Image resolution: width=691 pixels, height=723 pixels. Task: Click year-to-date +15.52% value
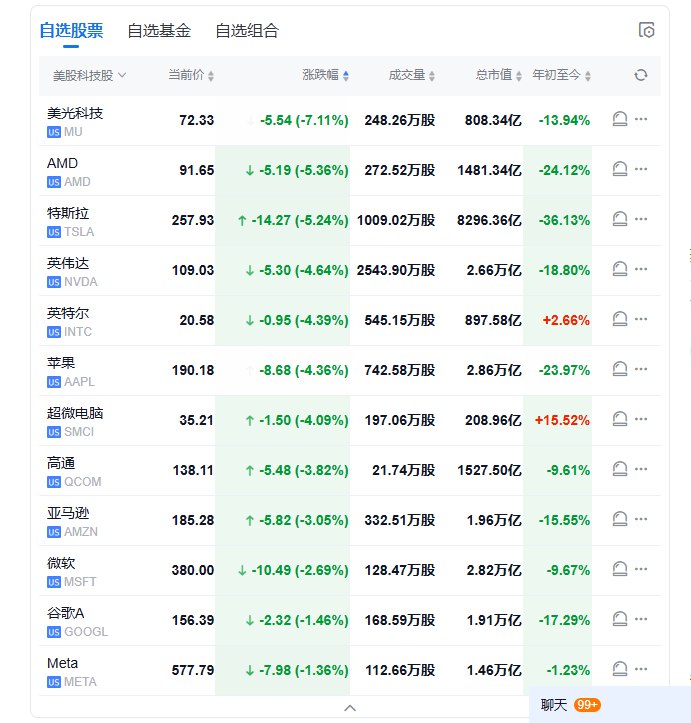pyautogui.click(x=562, y=420)
